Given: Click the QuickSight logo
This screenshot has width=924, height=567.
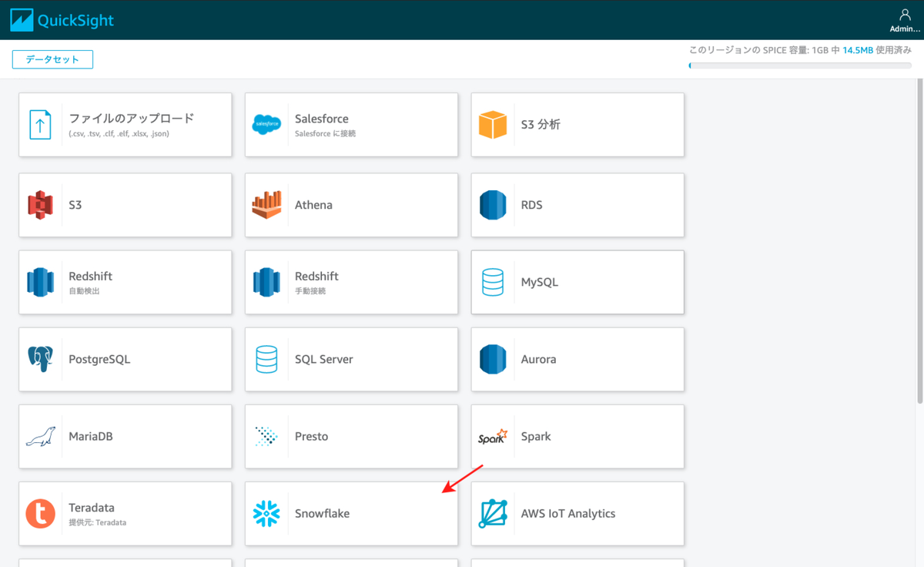Looking at the screenshot, I should click(x=62, y=20).
